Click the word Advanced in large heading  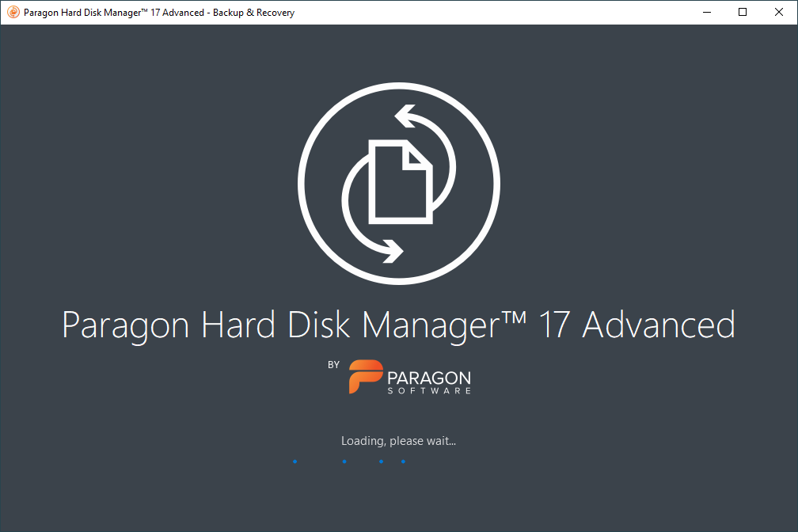(659, 325)
